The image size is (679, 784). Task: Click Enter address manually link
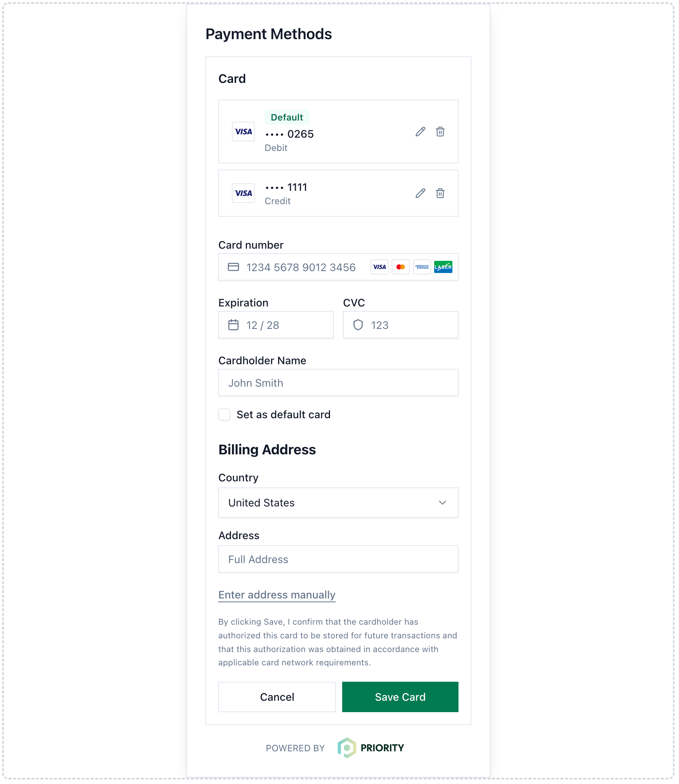point(277,595)
